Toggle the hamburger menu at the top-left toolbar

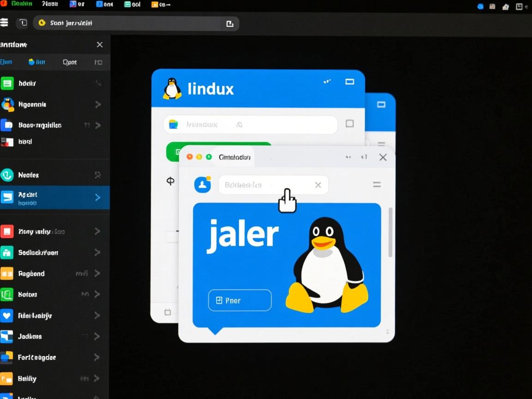coord(5,23)
